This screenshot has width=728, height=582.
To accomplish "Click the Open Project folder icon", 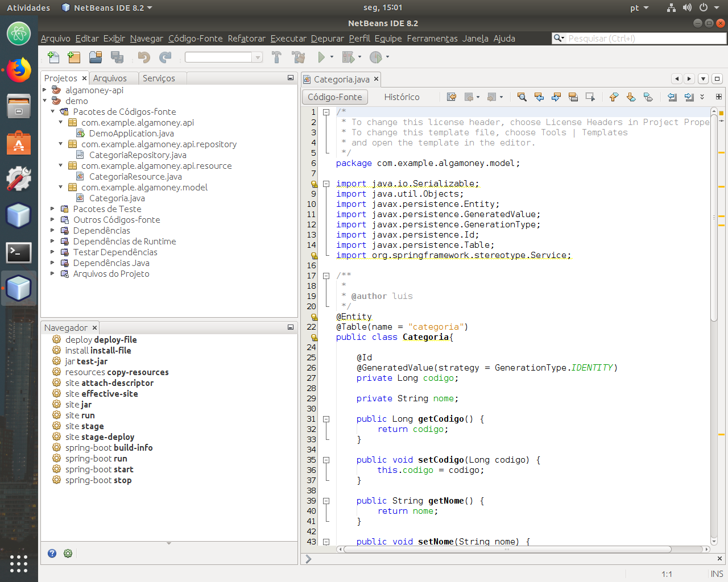I will pyautogui.click(x=96, y=57).
